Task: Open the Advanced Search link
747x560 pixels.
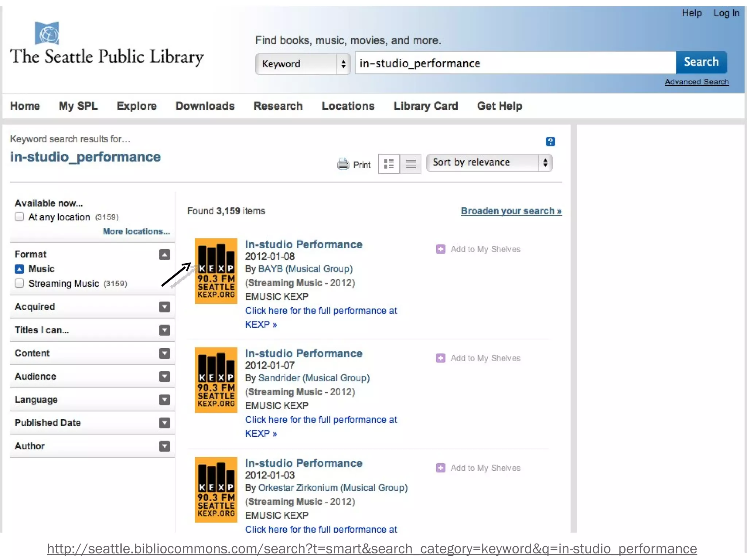Action: (696, 82)
